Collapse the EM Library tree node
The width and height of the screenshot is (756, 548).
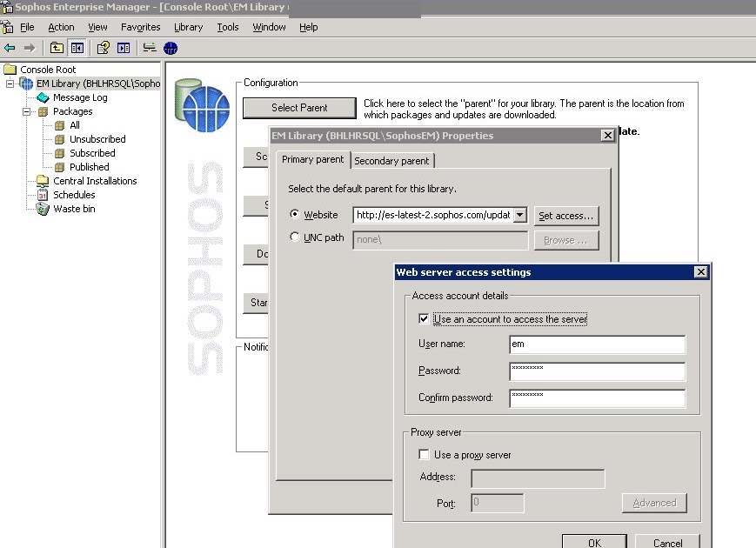tap(10, 84)
